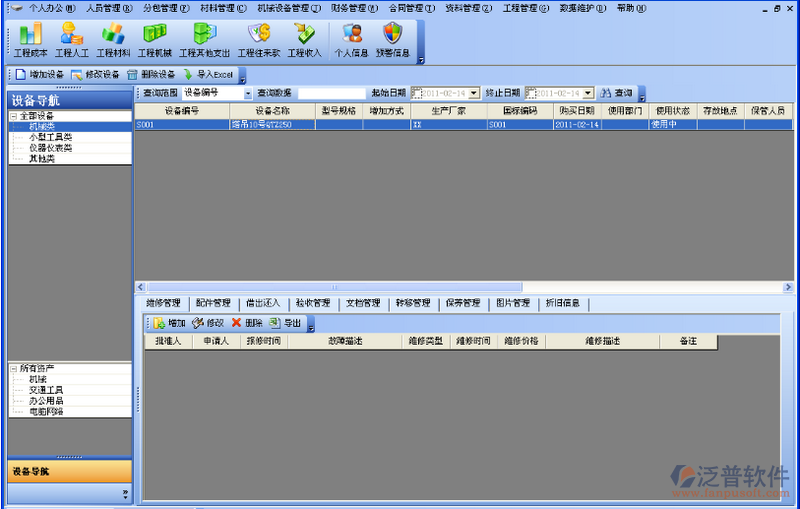This screenshot has height=509, width=800.
Task: Open the 工程材料 toolbar icon
Action: tap(113, 40)
